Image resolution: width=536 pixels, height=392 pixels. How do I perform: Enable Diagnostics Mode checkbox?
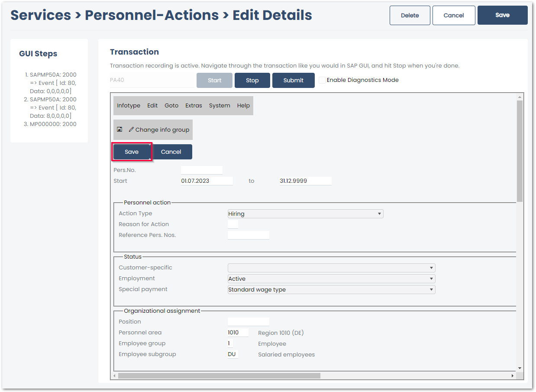(x=322, y=80)
